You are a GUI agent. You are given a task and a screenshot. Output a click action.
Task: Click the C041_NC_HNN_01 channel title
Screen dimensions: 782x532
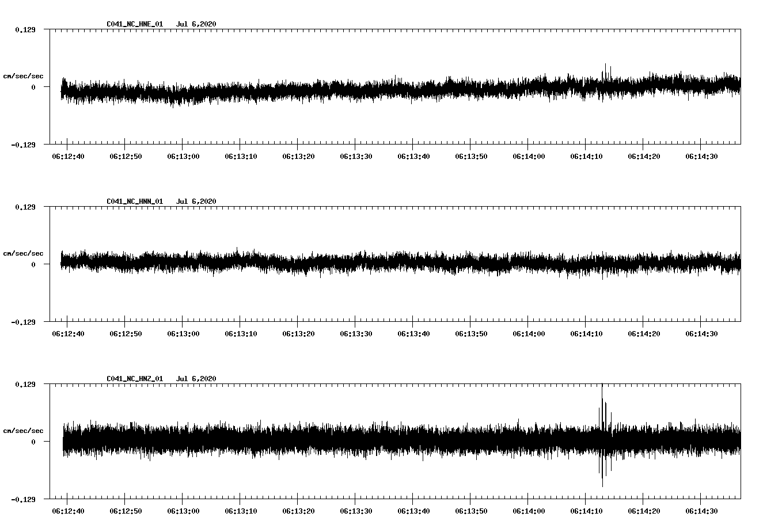coord(135,201)
